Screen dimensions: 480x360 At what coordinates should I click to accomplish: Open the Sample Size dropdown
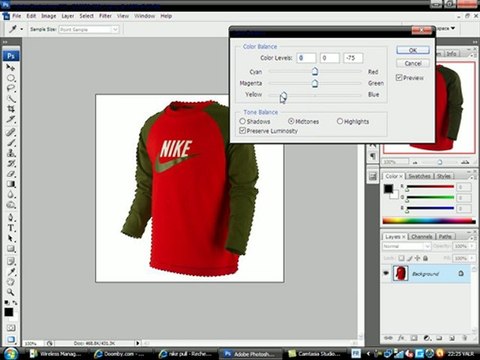[x=115, y=30]
